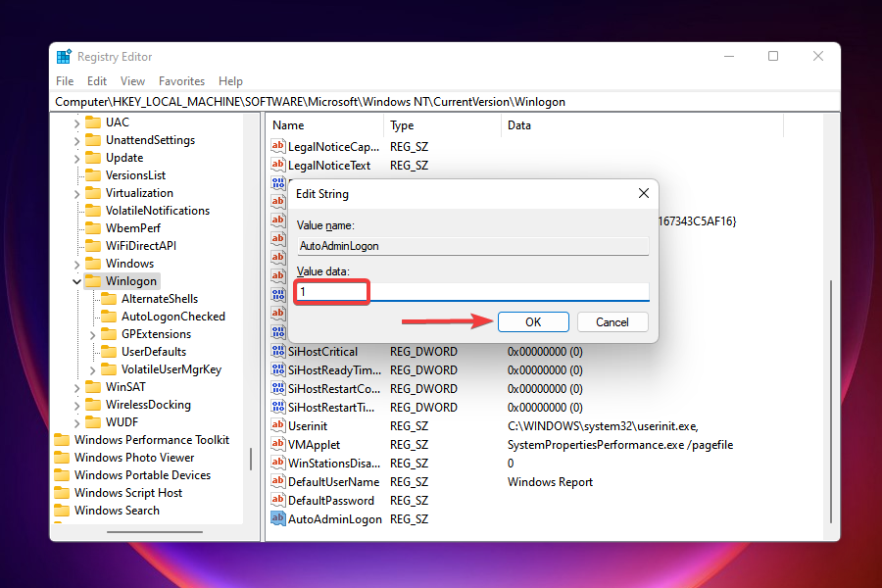
Task: Click the SystemPropertiesPerformance.exe data cell
Action: tap(620, 445)
